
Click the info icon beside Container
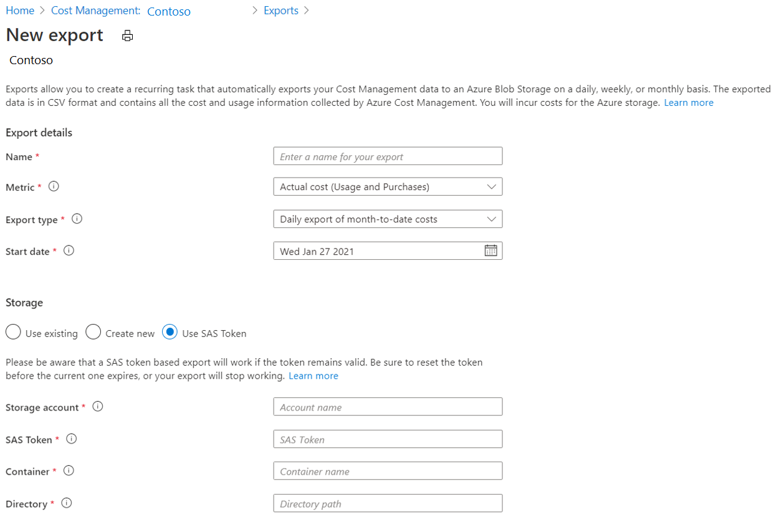(x=69, y=470)
